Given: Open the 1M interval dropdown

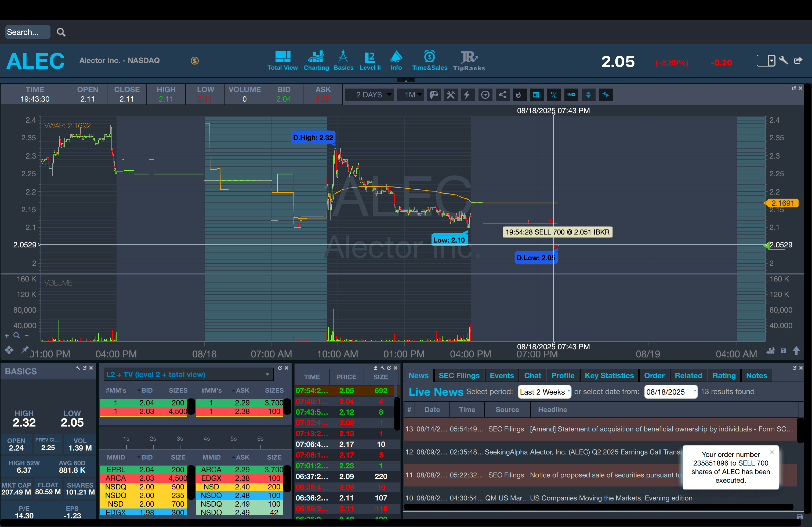Looking at the screenshot, I should [410, 95].
